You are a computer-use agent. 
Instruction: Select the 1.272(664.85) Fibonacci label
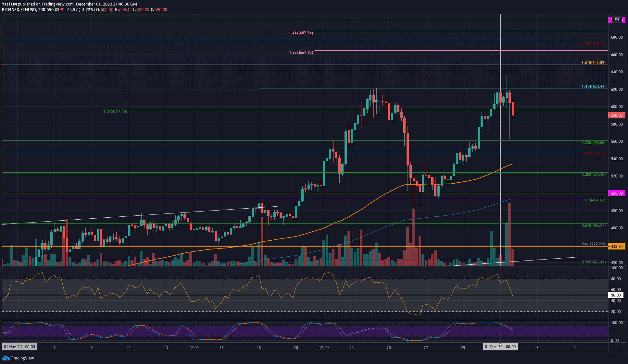pos(301,53)
